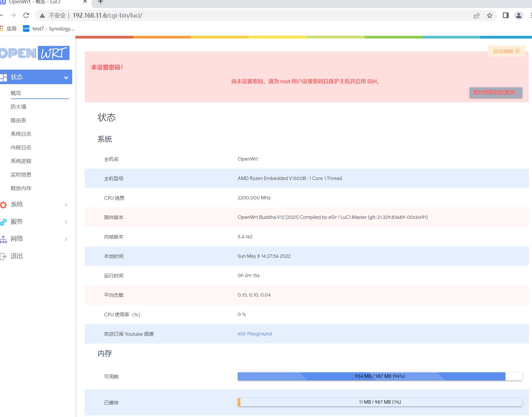Screen dimensions: 532x417
Task: Click the 可用数 memory progress bar
Action: (380, 376)
